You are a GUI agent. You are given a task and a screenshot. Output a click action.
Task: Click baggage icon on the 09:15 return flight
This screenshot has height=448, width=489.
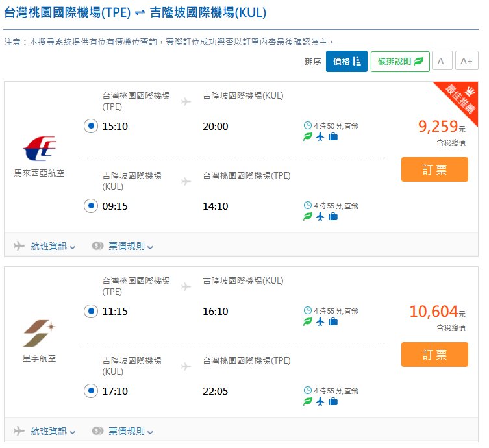tap(333, 216)
